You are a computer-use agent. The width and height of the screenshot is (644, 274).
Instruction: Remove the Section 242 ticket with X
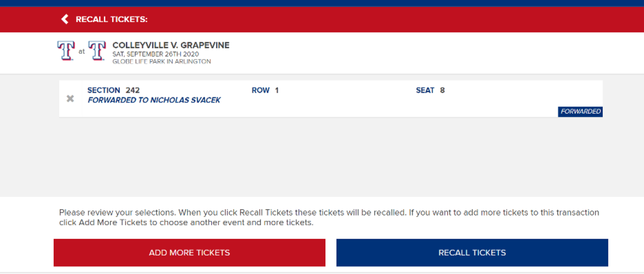[x=70, y=99]
